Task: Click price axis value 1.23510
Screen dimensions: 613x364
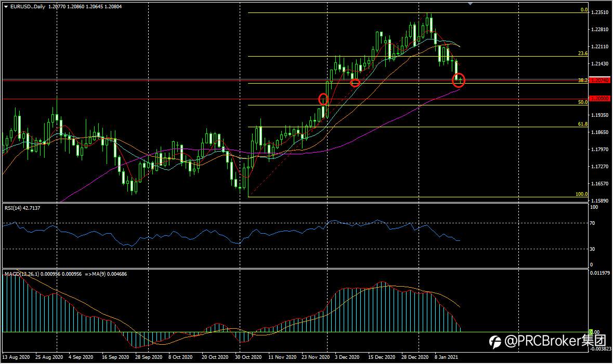Action: pos(599,12)
